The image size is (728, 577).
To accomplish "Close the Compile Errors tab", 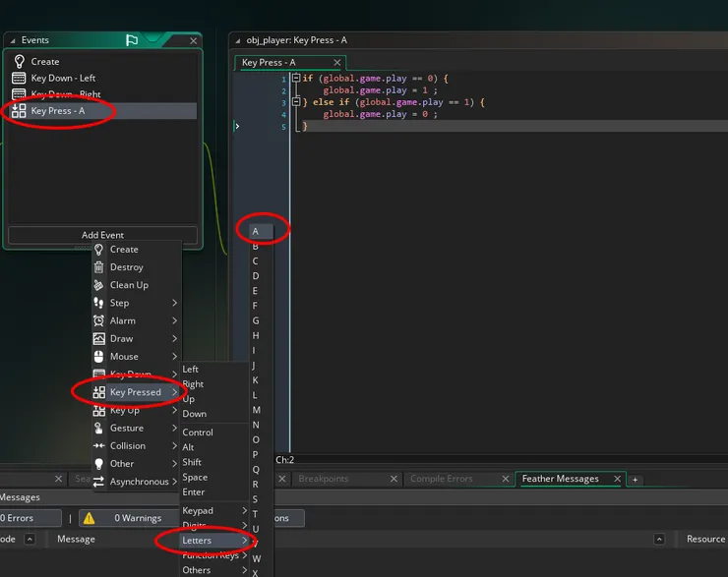I will (x=506, y=479).
